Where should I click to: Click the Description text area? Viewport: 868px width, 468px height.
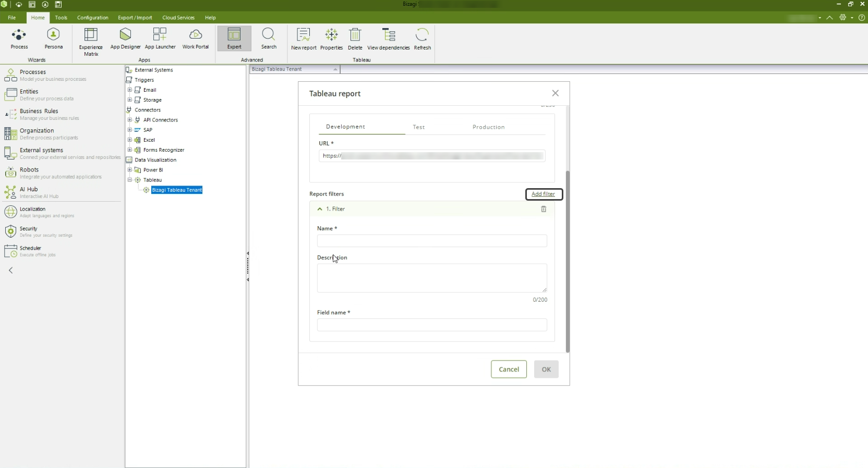[x=432, y=278]
